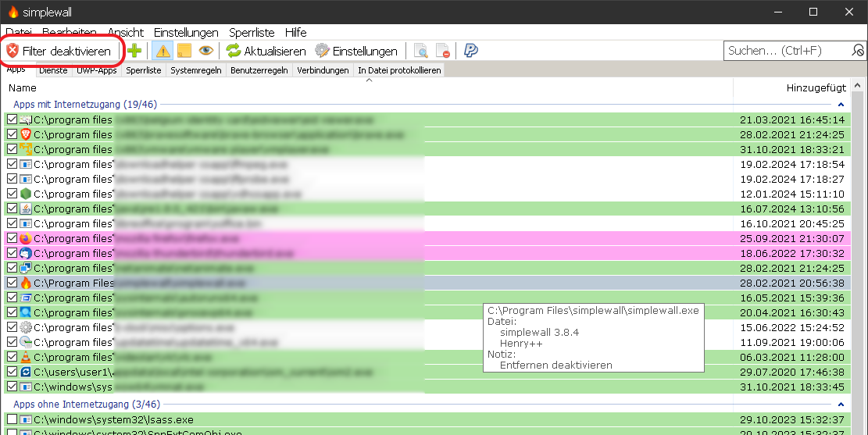Click the clock icon in 11.09.2021 row
This screenshot has height=435, width=868.
click(26, 342)
